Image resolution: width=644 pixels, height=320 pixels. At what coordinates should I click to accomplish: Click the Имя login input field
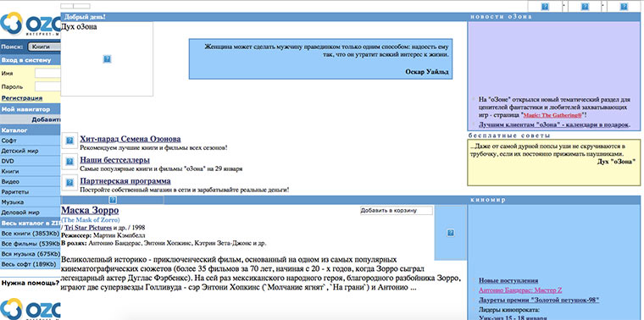point(47,73)
